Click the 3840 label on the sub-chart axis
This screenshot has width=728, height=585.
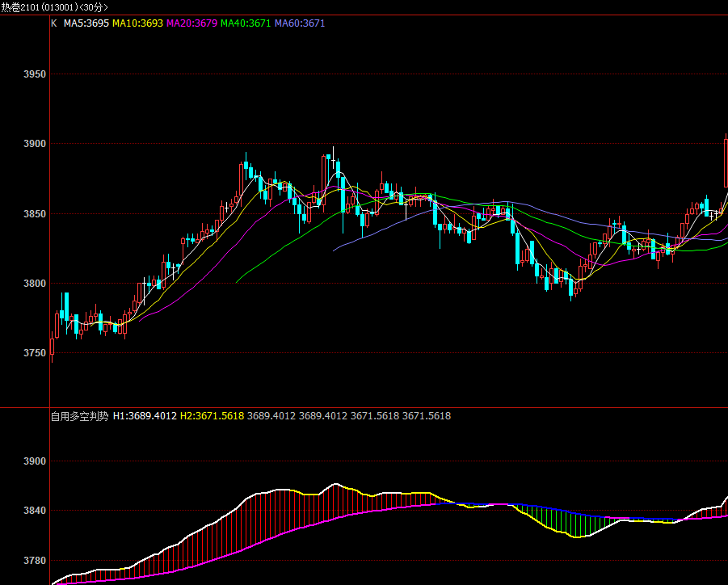[x=35, y=511]
